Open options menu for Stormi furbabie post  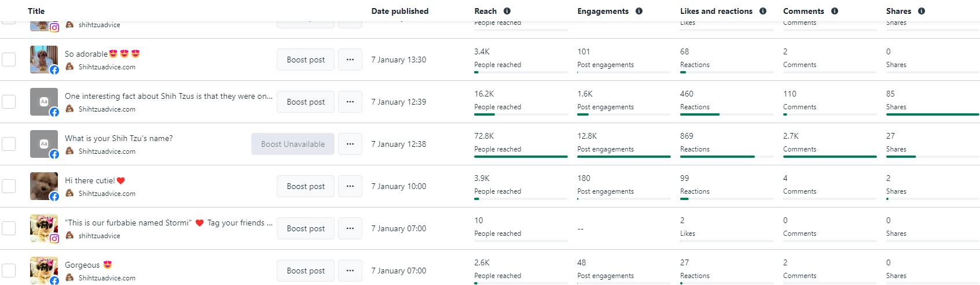click(350, 228)
